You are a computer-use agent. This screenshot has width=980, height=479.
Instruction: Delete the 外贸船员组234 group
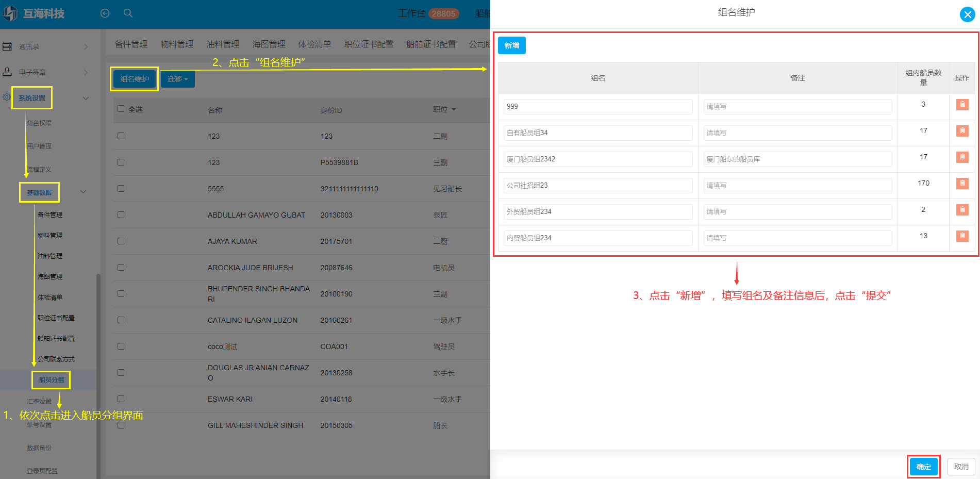coord(962,210)
